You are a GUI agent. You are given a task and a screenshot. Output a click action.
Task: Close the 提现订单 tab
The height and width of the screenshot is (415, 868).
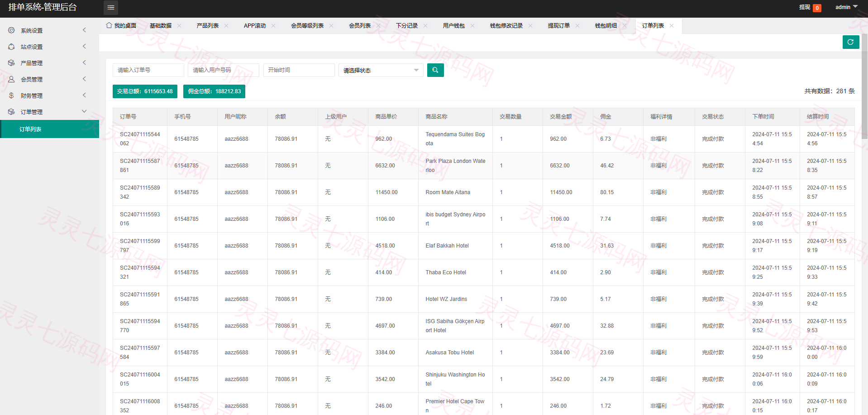(577, 26)
